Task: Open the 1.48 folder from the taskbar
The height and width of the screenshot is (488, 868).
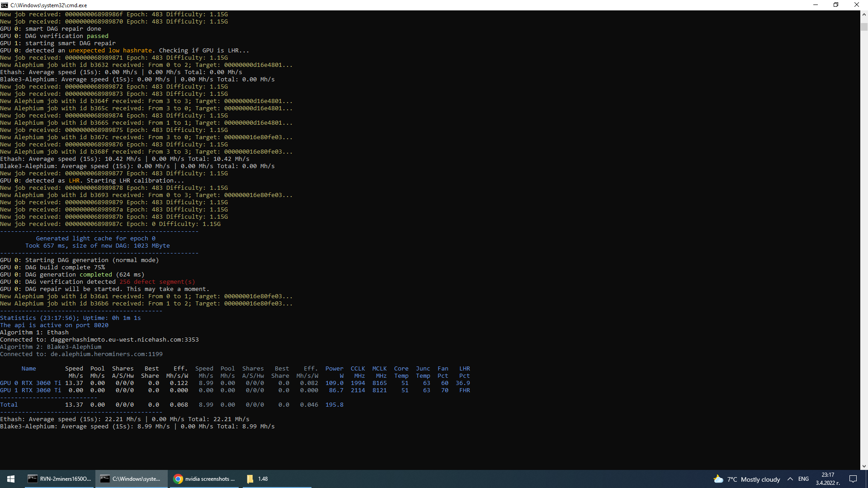Action: coord(256,479)
